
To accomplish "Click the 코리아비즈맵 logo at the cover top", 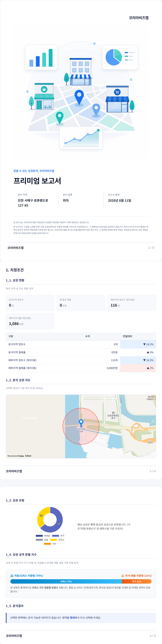I will click(x=139, y=18).
